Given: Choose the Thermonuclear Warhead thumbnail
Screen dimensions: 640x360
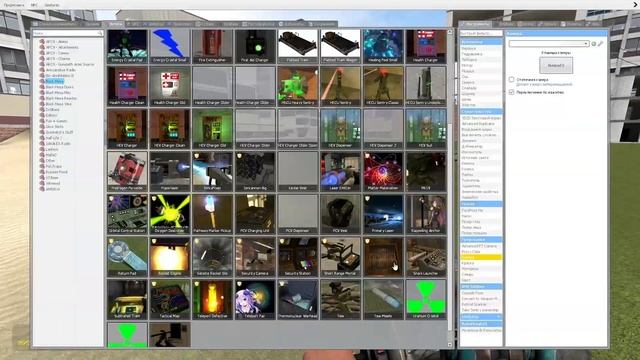Looking at the screenshot, I should tap(298, 299).
